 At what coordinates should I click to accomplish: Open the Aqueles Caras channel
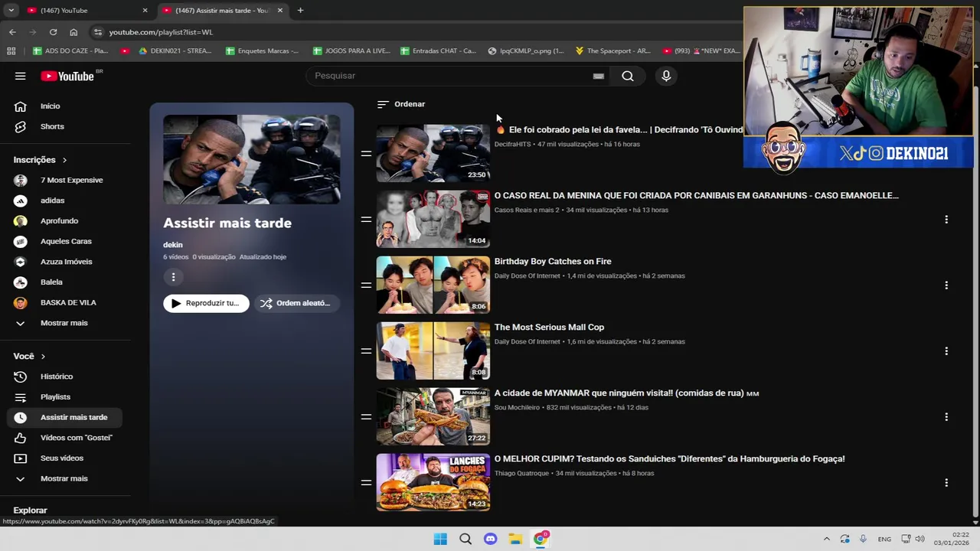click(67, 241)
